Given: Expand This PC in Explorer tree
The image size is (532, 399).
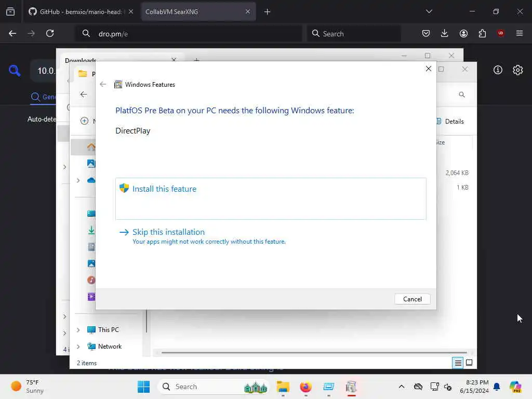Looking at the screenshot, I should [x=78, y=330].
